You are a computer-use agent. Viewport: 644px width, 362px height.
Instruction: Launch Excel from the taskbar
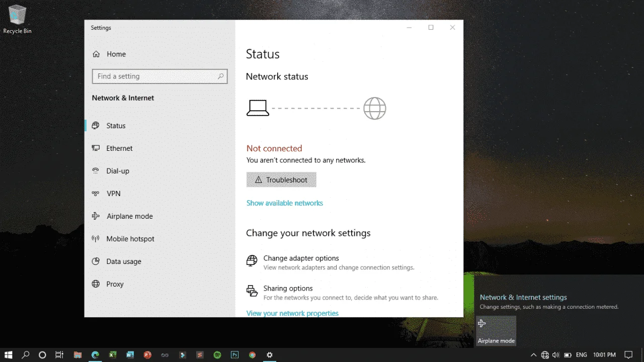pyautogui.click(x=113, y=354)
